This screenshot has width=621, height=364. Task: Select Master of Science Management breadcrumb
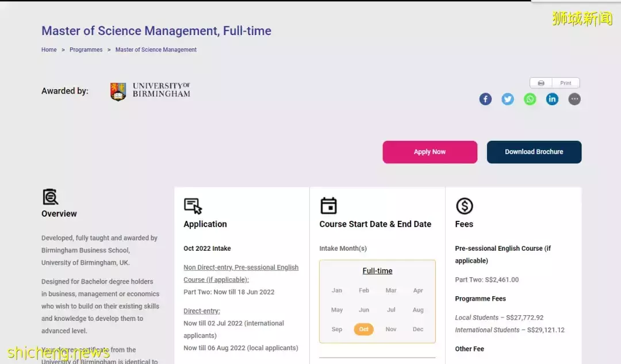[156, 50]
